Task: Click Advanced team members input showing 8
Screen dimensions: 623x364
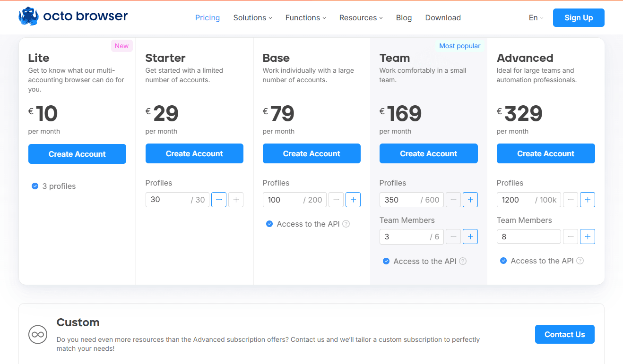Action: (529, 237)
